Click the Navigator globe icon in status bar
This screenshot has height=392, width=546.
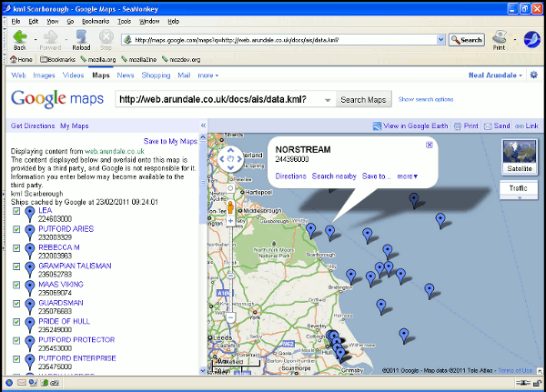click(x=9, y=383)
